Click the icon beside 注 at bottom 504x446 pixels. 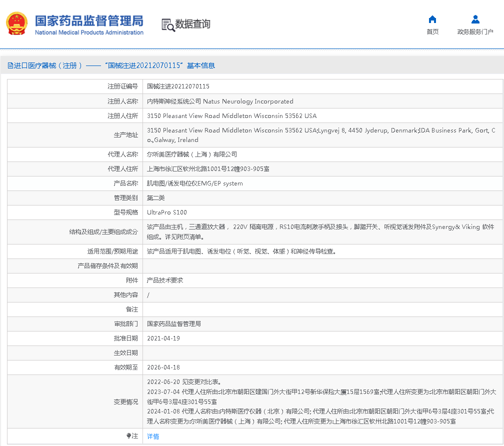(x=128, y=436)
